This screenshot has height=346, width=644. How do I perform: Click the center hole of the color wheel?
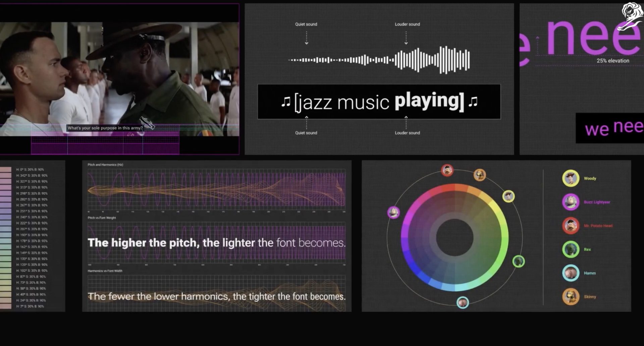454,238
